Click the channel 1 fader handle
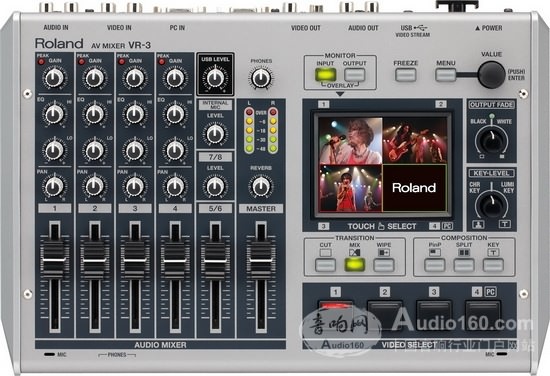 54,260
